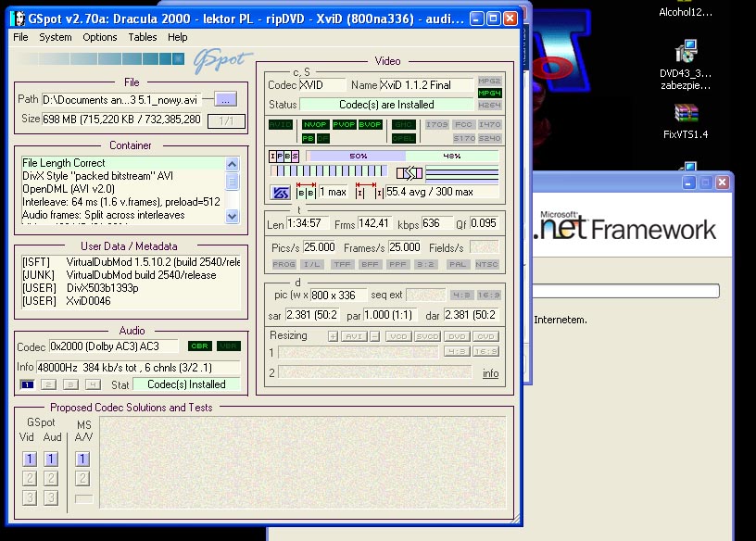Click the S240 colorimetry indicator

489,138
